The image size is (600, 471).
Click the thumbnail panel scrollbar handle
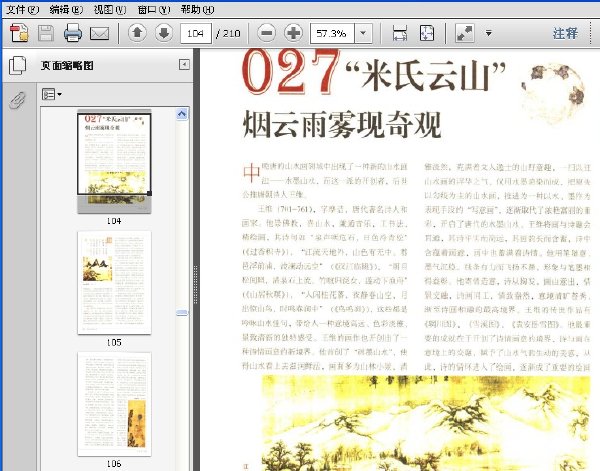click(182, 313)
